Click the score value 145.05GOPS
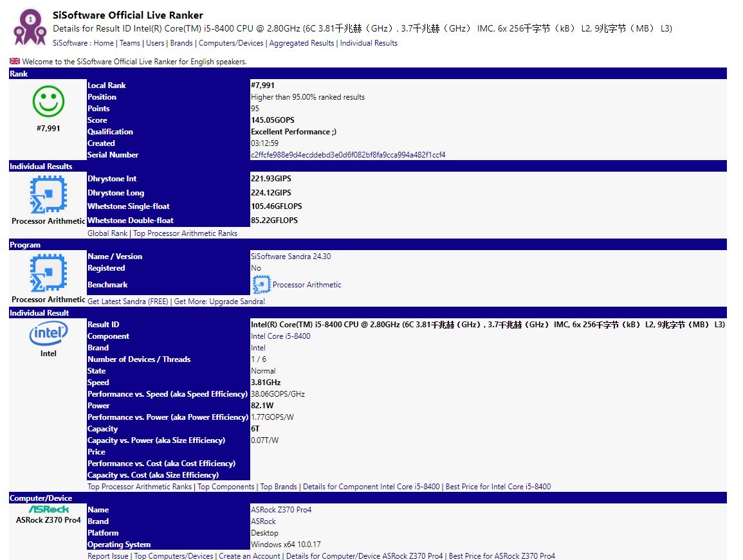The height and width of the screenshot is (560, 743). pyautogui.click(x=273, y=120)
